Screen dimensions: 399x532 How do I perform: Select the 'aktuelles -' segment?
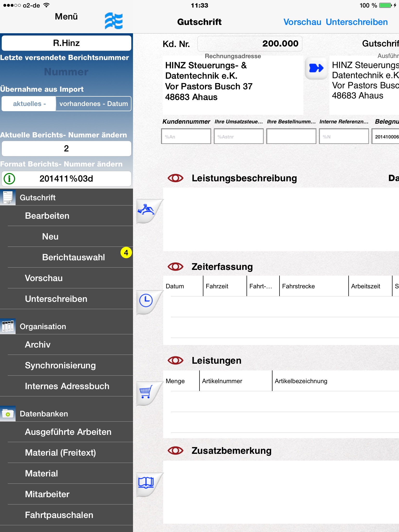click(x=29, y=104)
